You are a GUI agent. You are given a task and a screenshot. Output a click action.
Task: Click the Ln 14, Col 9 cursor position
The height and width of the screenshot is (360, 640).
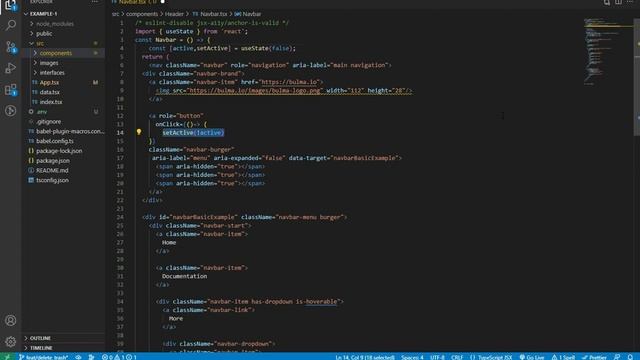[x=365, y=357]
